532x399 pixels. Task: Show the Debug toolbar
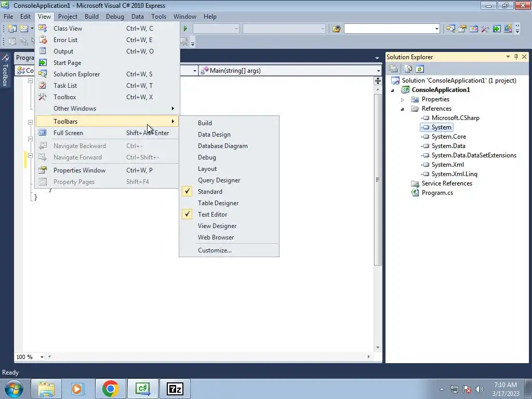coord(229,157)
